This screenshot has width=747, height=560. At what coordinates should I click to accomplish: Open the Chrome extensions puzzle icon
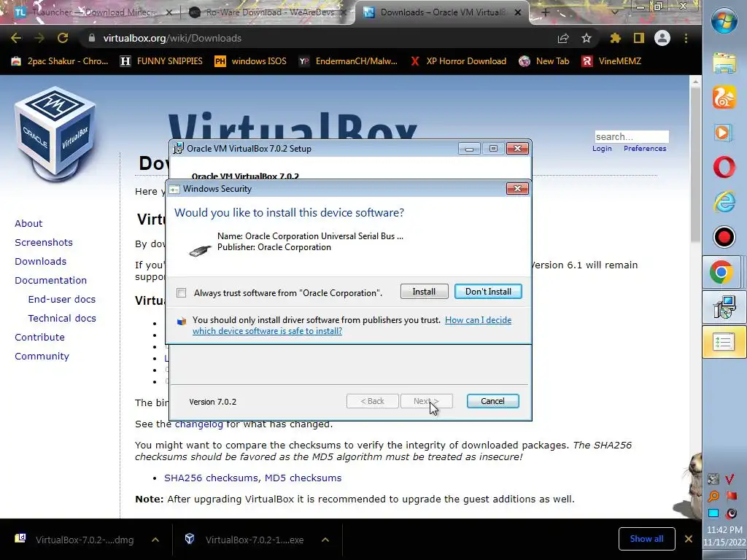(616, 38)
